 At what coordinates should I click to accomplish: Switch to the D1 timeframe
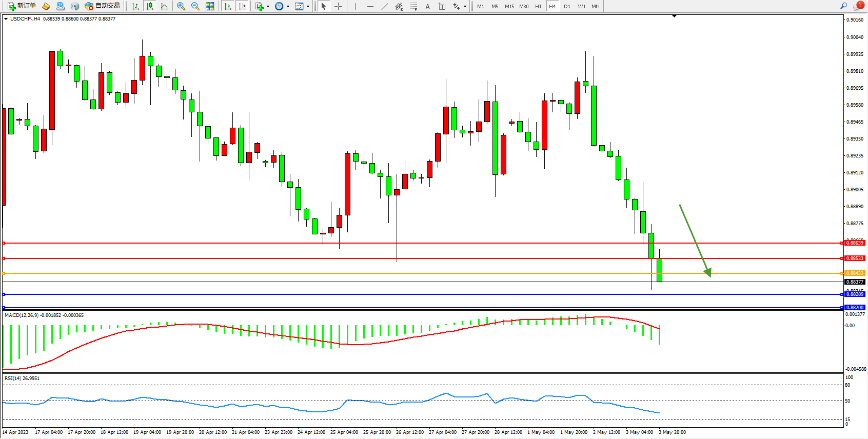pyautogui.click(x=567, y=6)
